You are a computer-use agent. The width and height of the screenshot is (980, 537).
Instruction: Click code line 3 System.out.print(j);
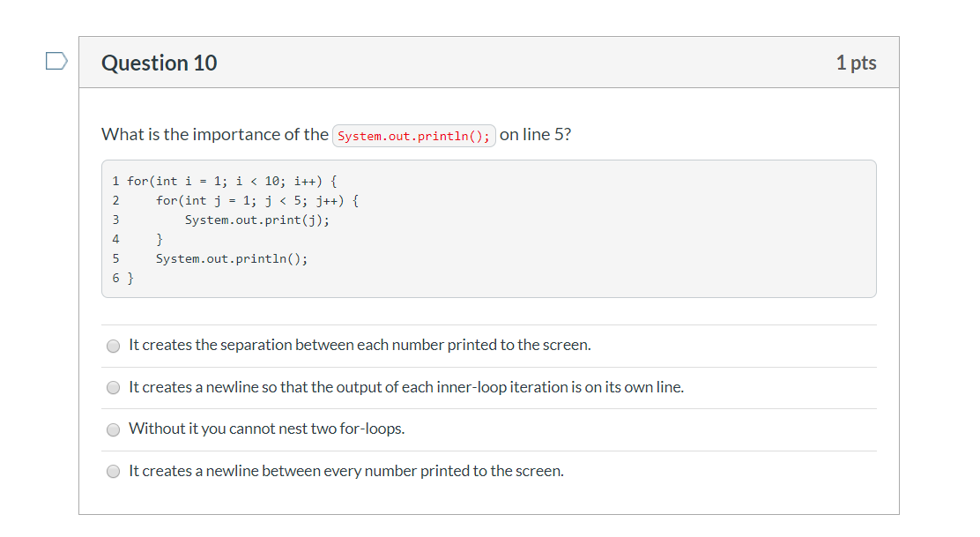click(256, 220)
